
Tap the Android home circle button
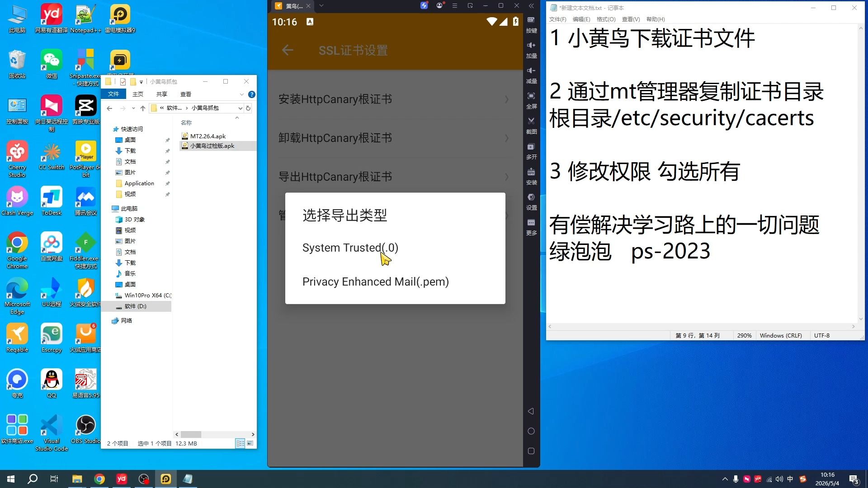click(531, 431)
